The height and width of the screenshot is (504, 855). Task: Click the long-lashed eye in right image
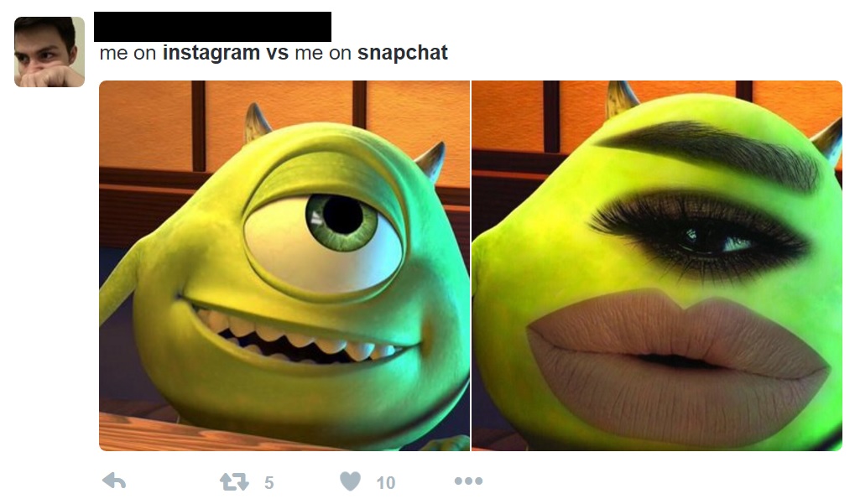[701, 234]
